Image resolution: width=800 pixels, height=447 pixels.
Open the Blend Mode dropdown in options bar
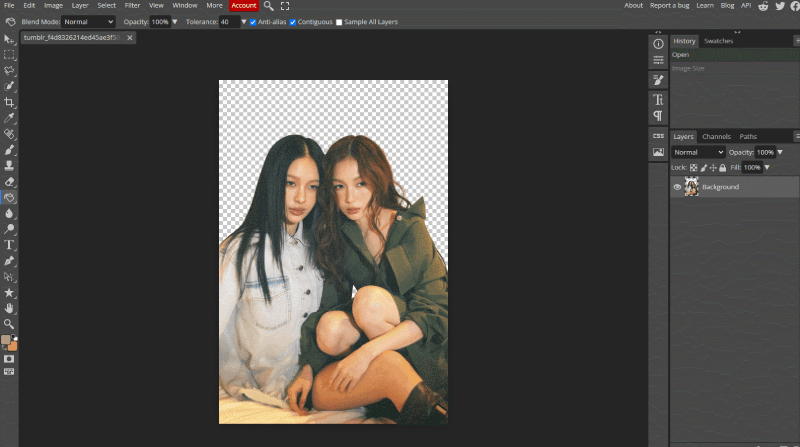click(88, 22)
